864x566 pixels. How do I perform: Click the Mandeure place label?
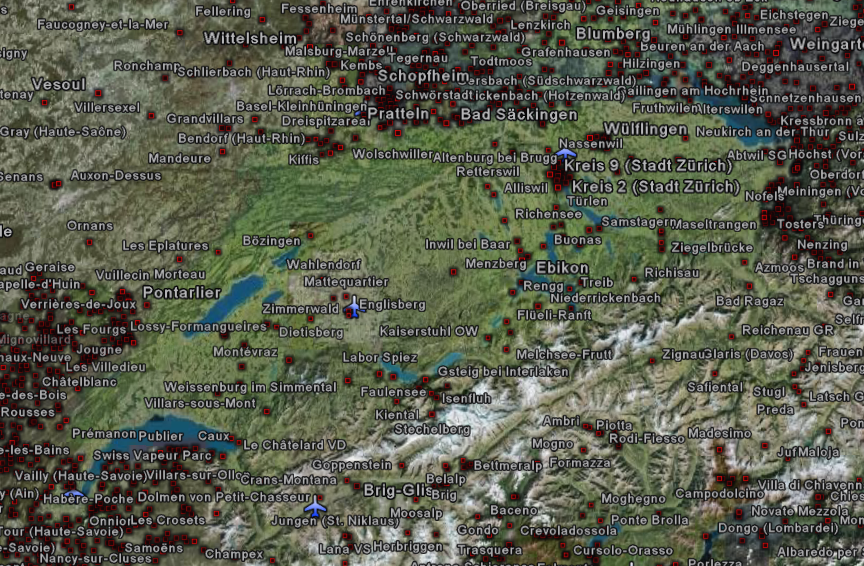point(180,158)
